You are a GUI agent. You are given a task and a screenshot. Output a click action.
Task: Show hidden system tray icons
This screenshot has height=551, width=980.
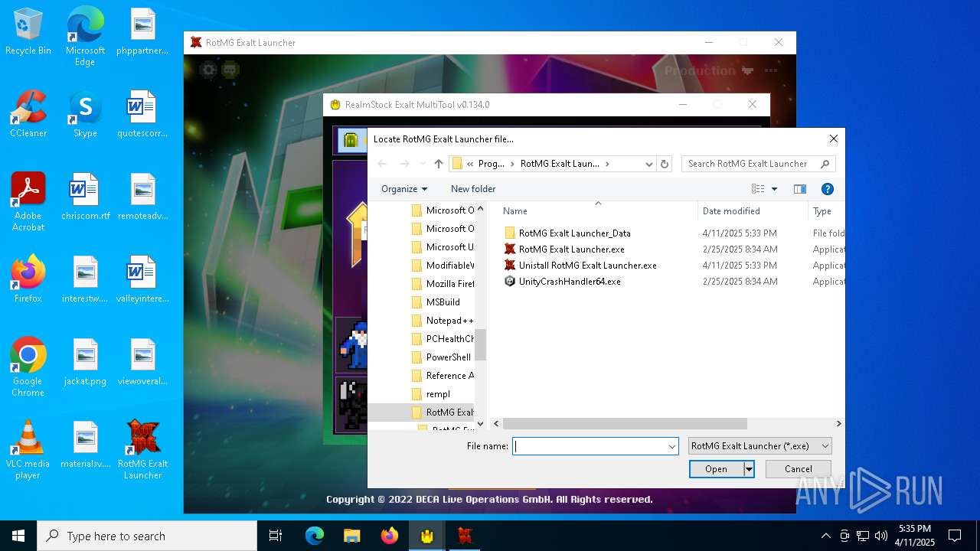coord(825,536)
